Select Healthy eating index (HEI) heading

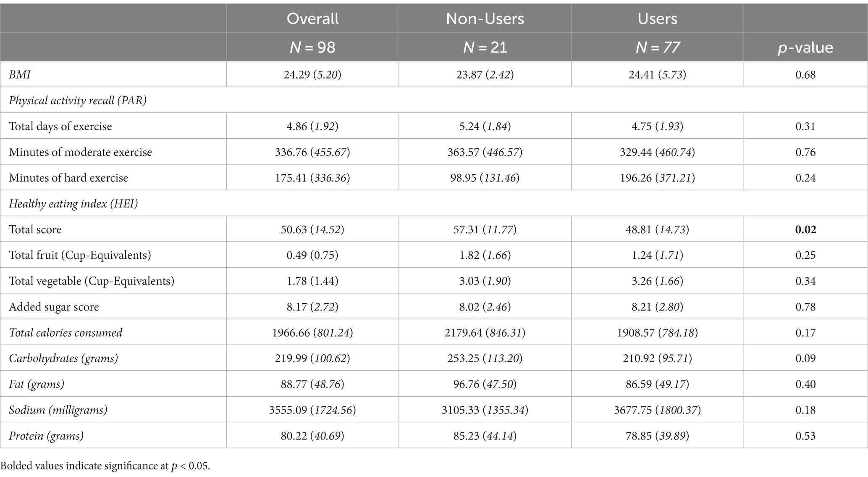click(x=73, y=204)
